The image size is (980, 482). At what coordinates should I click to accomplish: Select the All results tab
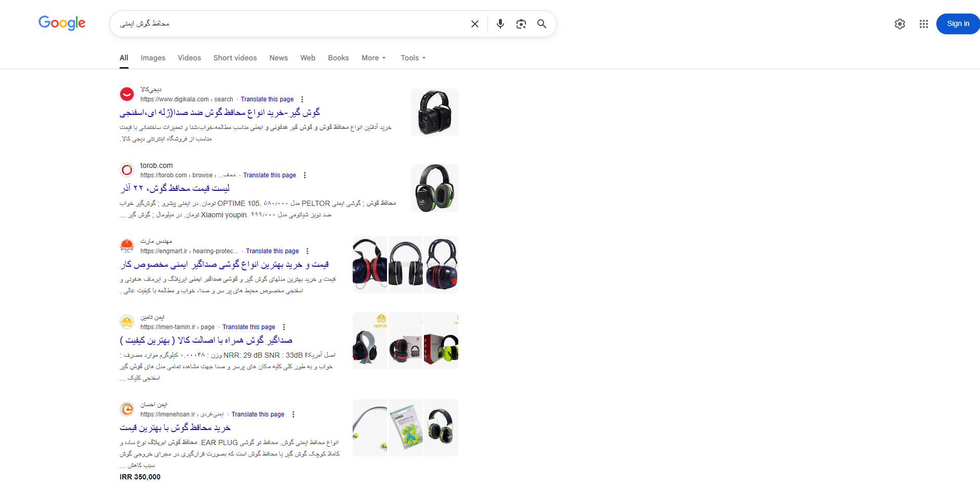124,58
